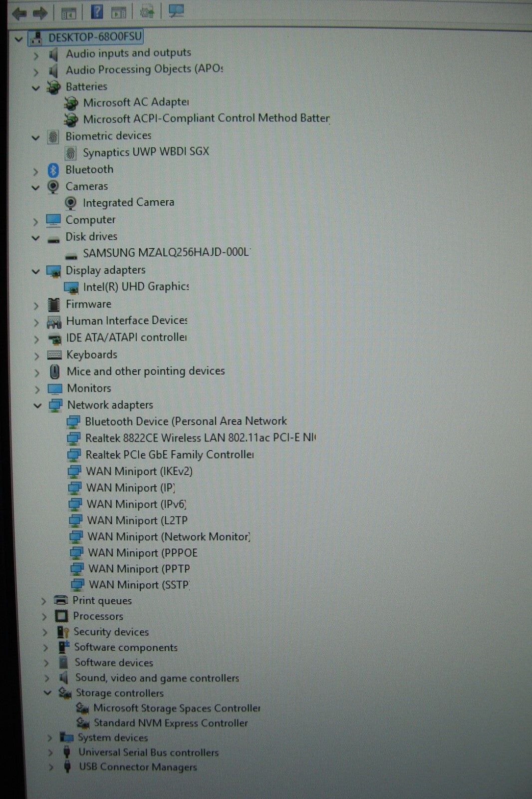Expand Universal Serial Bus controllers

pyautogui.click(x=50, y=753)
